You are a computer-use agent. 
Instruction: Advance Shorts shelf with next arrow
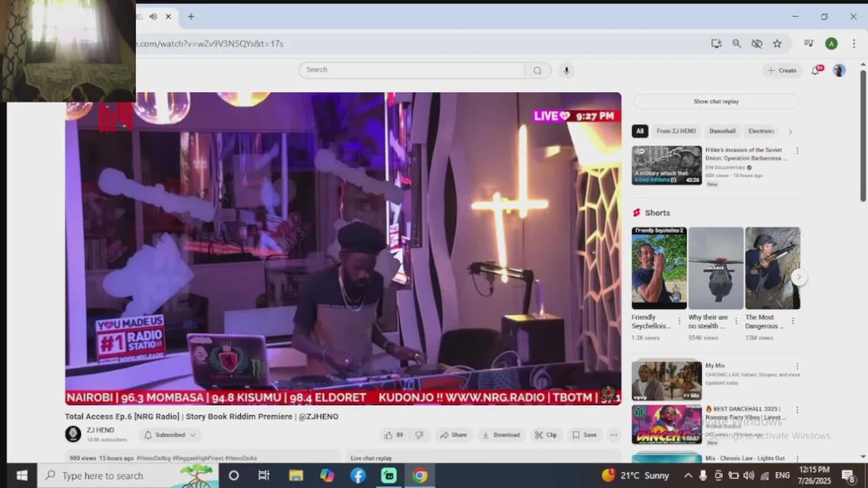(x=800, y=277)
